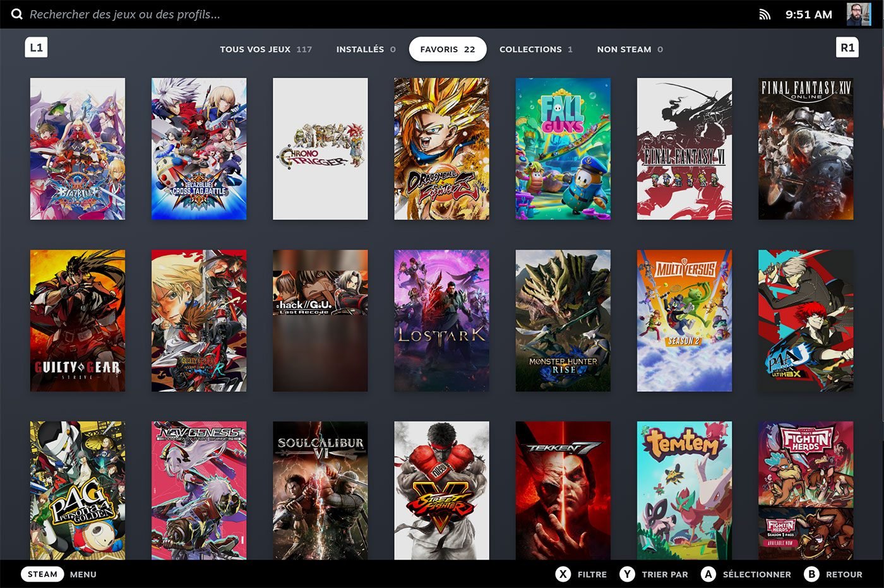Select the Temtem game cover
Image resolution: width=884 pixels, height=588 pixels.
(684, 491)
